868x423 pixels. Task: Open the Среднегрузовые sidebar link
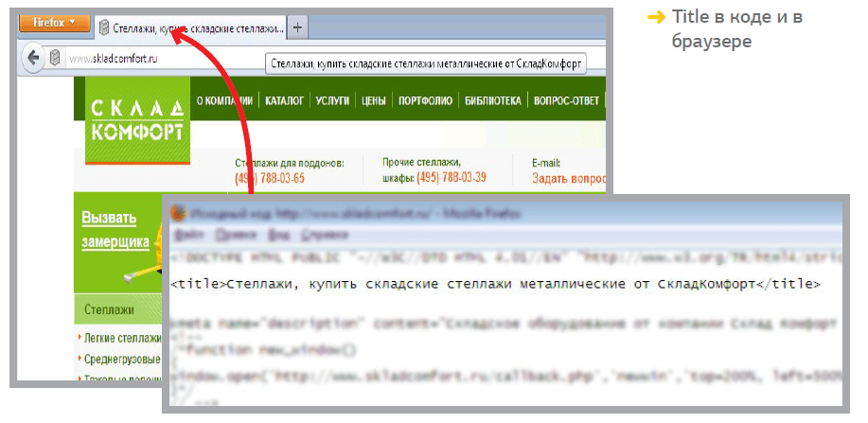point(122,359)
